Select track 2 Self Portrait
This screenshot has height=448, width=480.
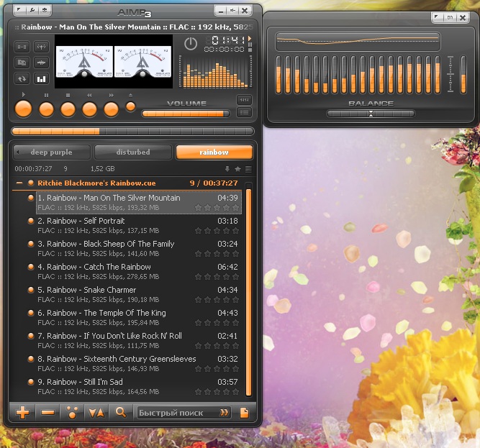point(139,225)
